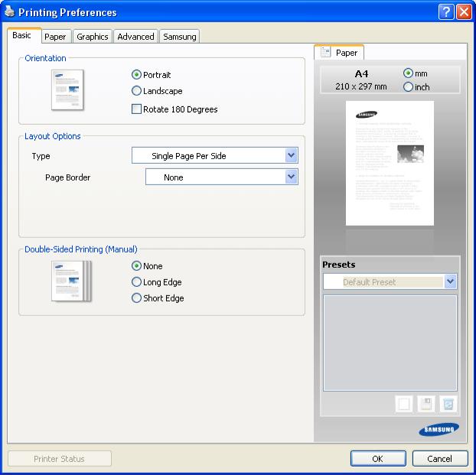Click the Orientation group label
The height and width of the screenshot is (475, 476).
(45, 58)
